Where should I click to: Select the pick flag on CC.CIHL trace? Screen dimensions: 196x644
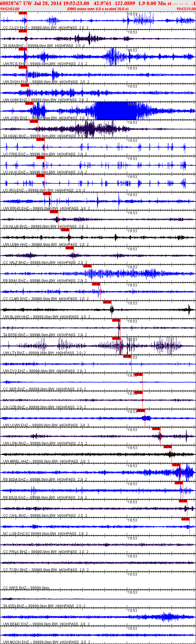coord(183,501)
